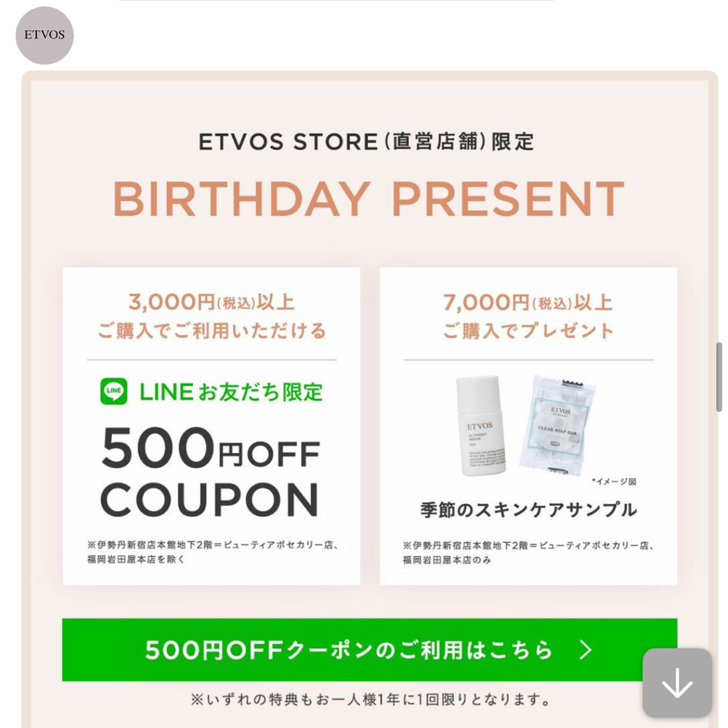Click the ETVOS serum bottle image
728x728 pixels.
coord(480,425)
